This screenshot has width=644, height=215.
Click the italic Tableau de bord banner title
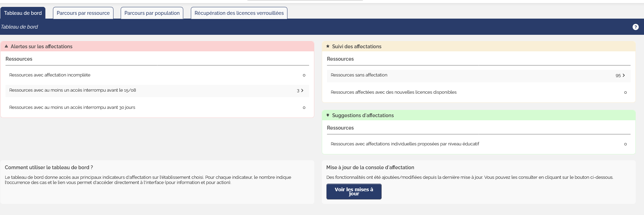19,27
